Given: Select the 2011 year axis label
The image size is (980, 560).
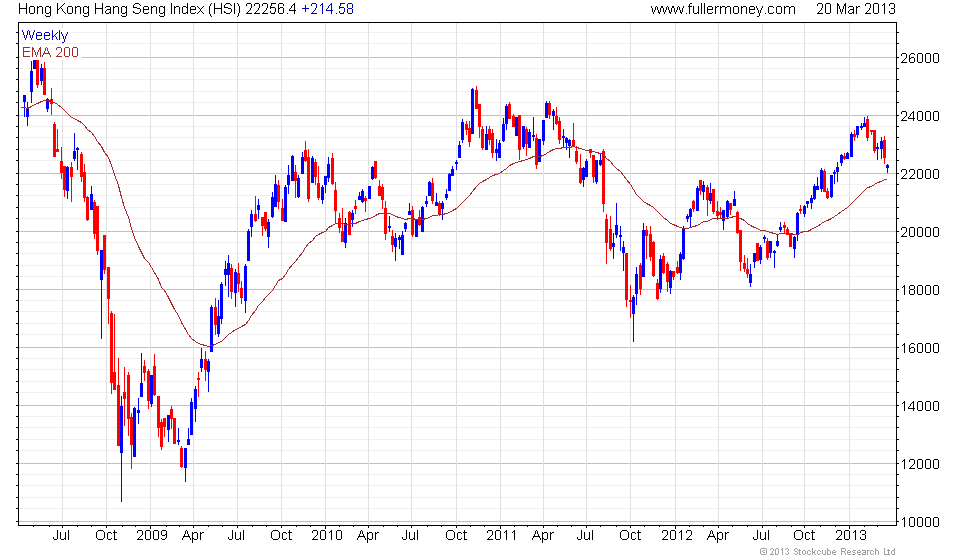Looking at the screenshot, I should 501,536.
